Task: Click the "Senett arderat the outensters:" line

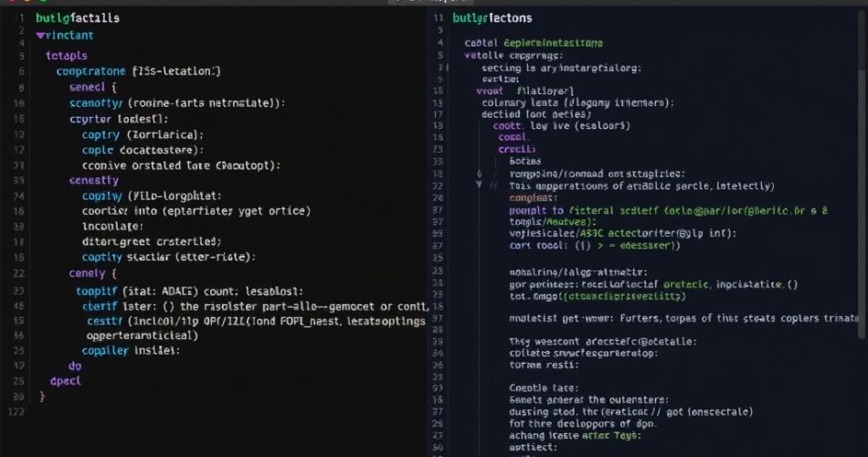Action: click(589, 400)
